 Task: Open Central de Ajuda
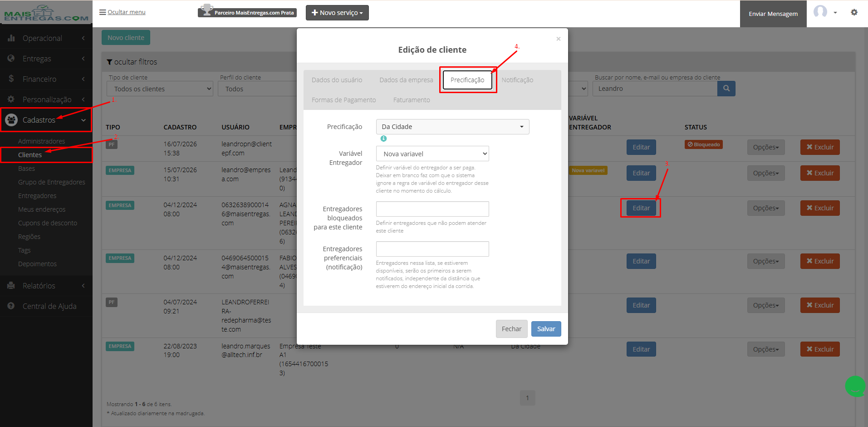click(x=46, y=306)
